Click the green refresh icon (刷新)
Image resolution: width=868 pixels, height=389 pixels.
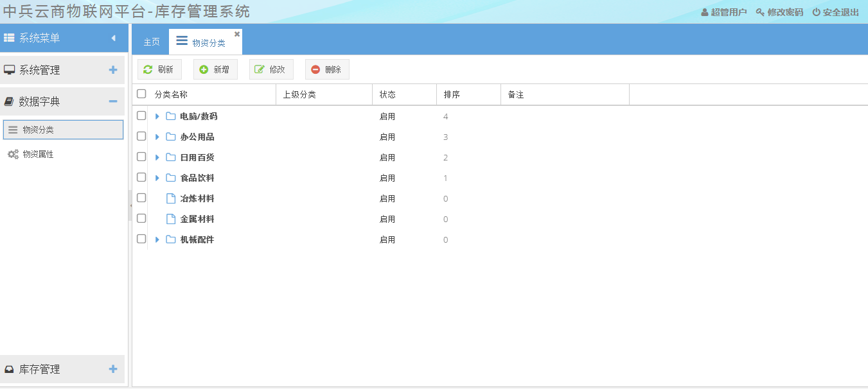tap(148, 69)
